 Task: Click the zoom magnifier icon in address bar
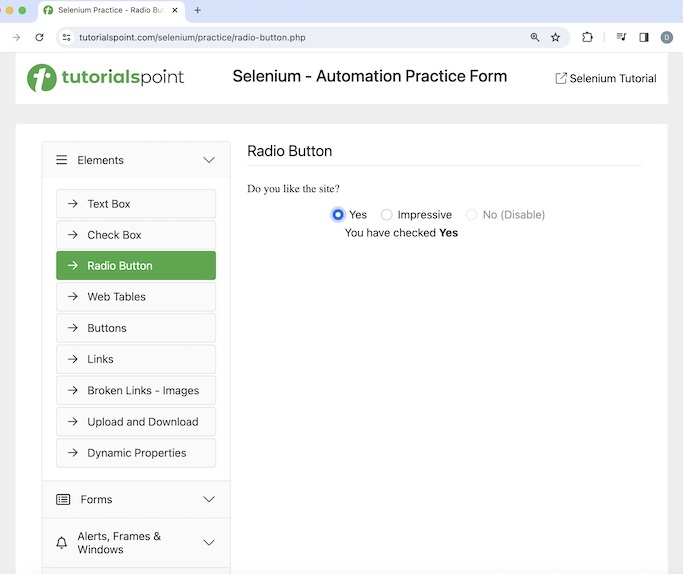pos(535,37)
